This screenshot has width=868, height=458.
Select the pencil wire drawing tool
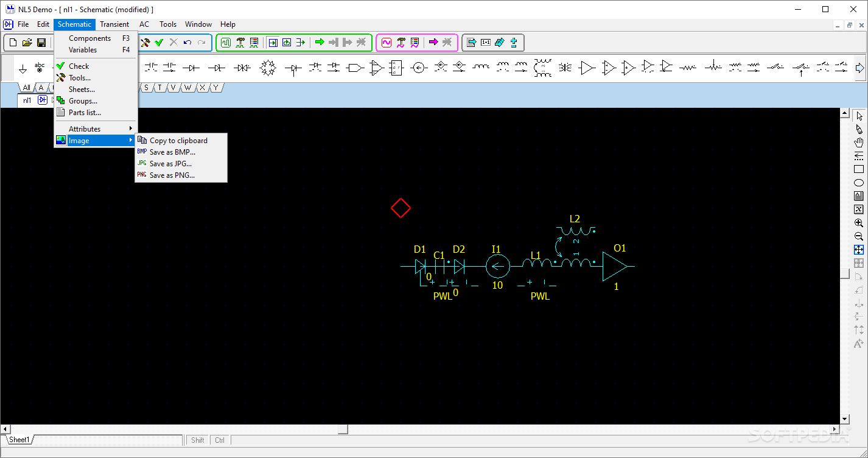point(859,129)
